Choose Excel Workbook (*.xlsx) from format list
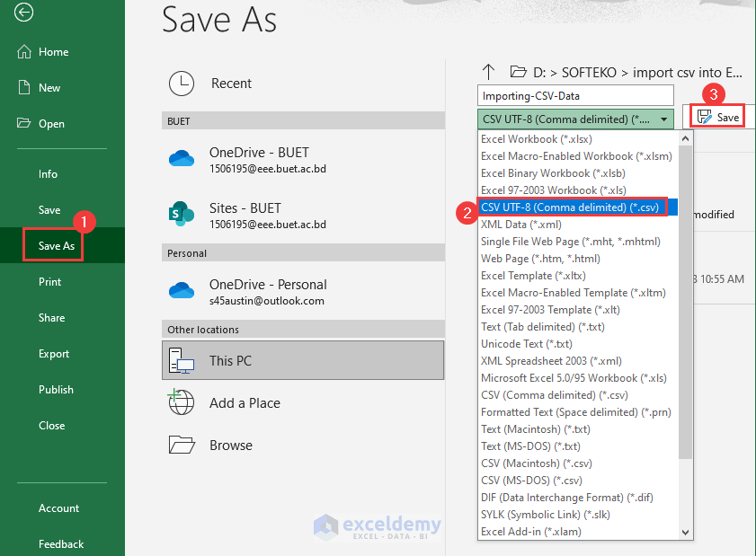The height and width of the screenshot is (556, 756). (x=537, y=138)
